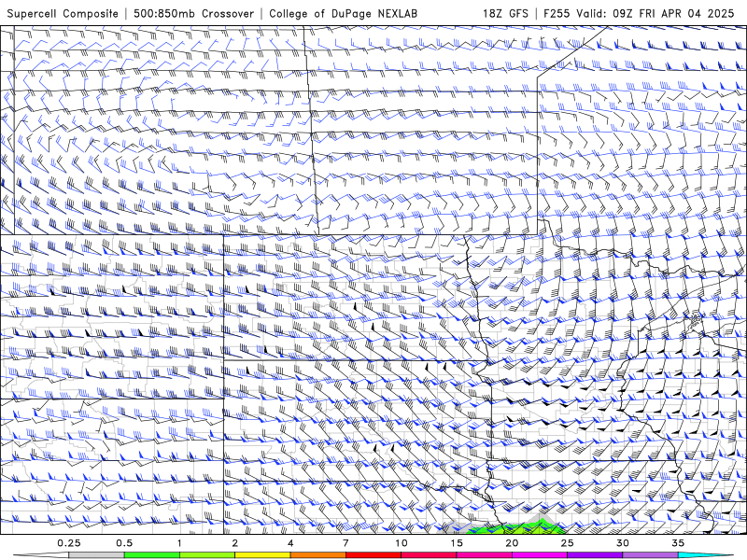
Task: Click the 2 colorbar tick label
Action: pos(235,543)
